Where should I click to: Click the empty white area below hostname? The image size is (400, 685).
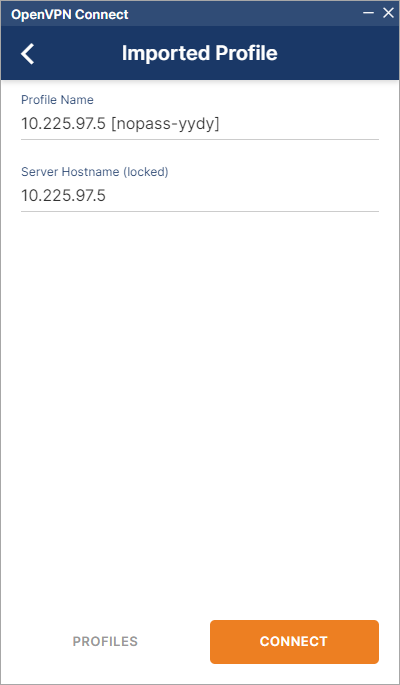click(x=200, y=393)
